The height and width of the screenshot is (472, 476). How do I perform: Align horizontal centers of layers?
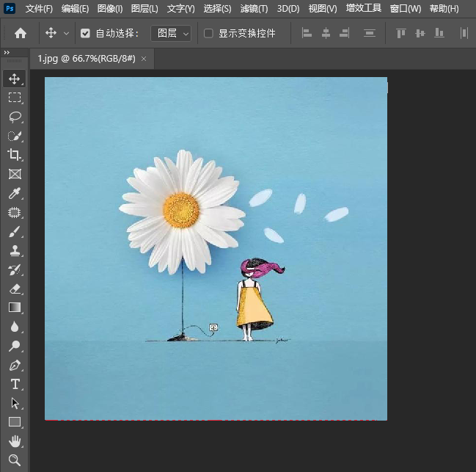pyautogui.click(x=326, y=33)
